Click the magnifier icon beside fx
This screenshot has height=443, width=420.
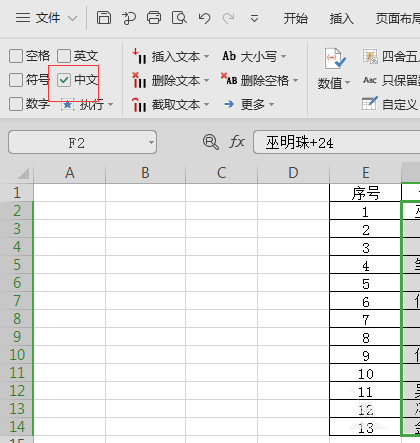coord(211,142)
